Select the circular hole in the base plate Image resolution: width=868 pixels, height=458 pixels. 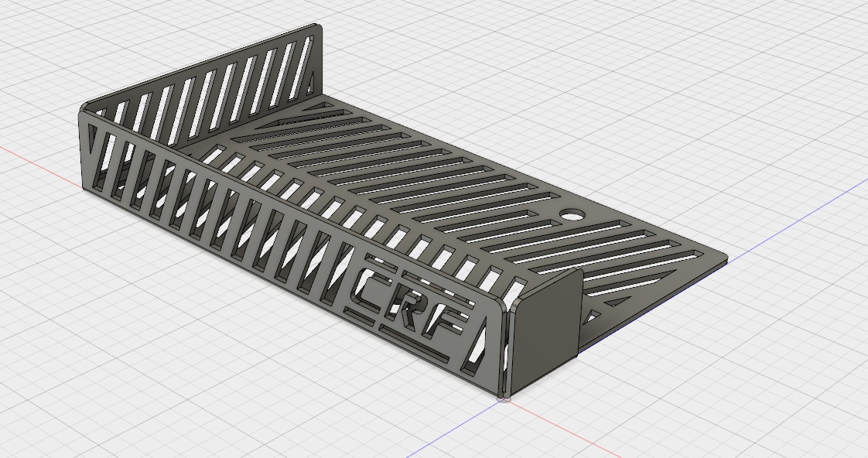[x=571, y=214]
